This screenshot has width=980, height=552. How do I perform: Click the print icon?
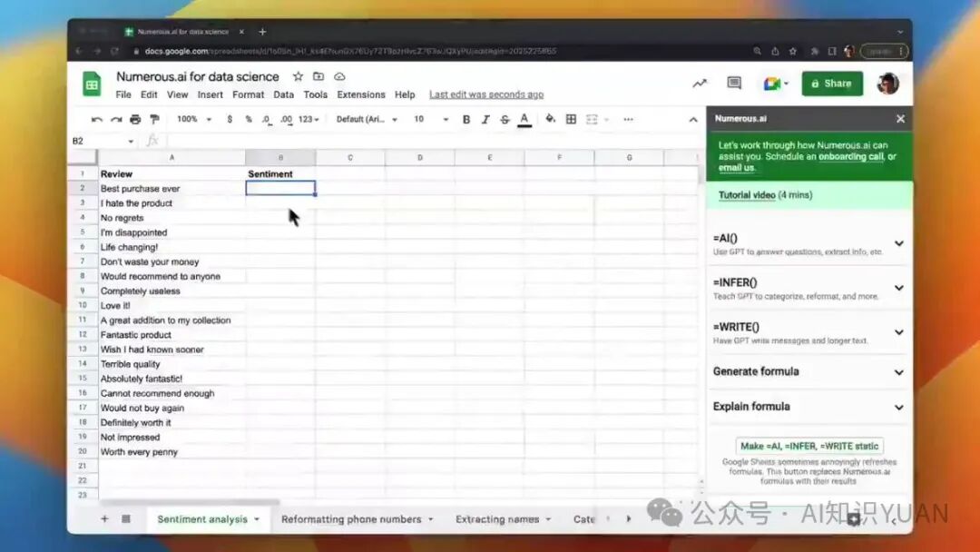point(135,119)
